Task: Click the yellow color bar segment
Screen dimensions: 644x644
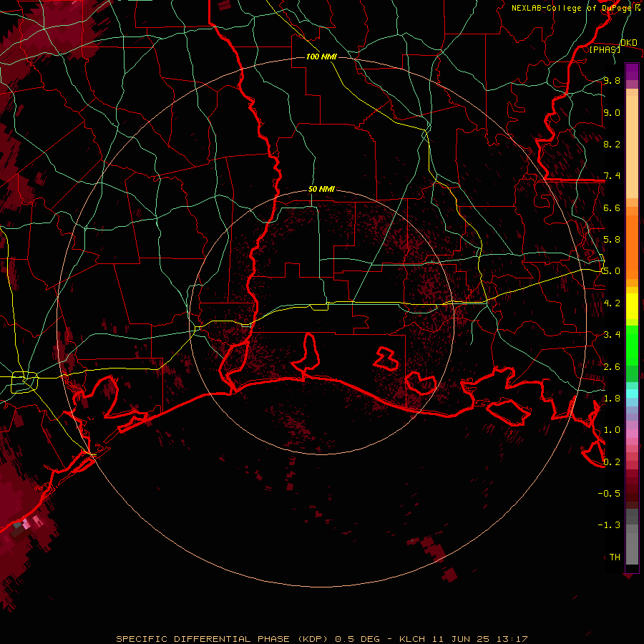Action: pos(632,306)
